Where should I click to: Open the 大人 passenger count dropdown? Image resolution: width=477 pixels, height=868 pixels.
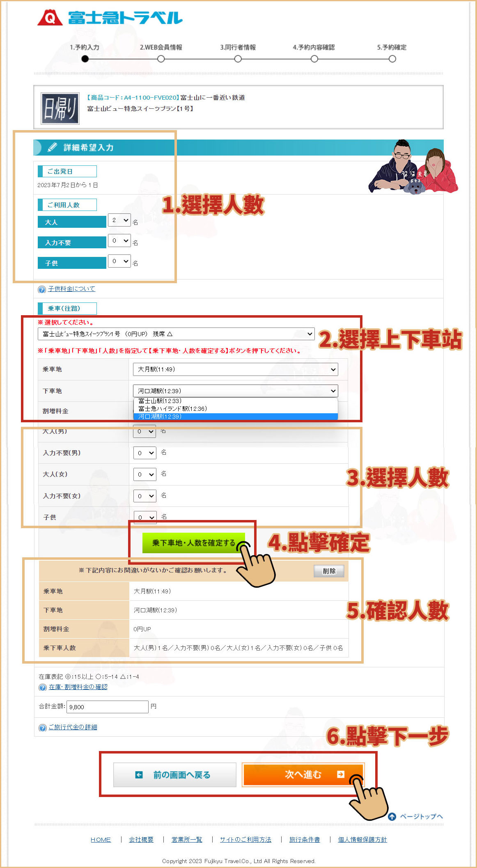coord(119,220)
